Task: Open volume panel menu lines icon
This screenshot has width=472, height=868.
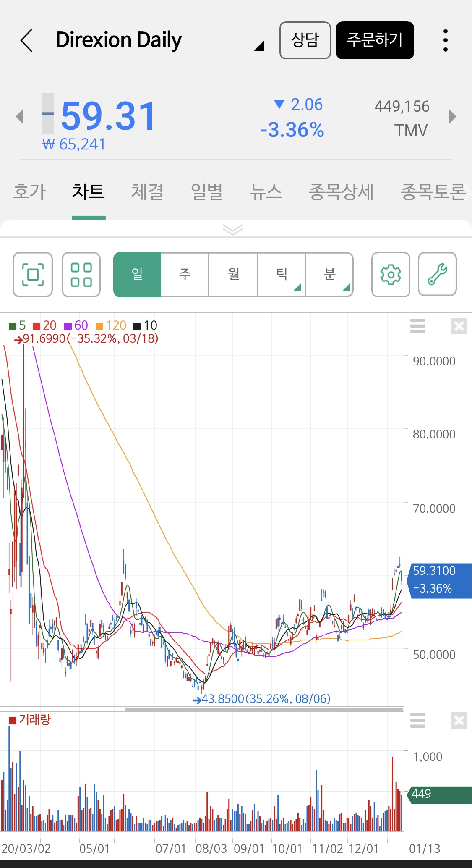Action: (417, 720)
